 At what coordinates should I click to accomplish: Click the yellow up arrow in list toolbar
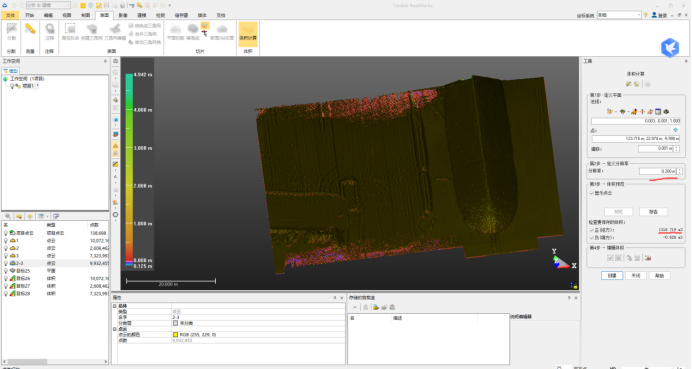(x=30, y=216)
